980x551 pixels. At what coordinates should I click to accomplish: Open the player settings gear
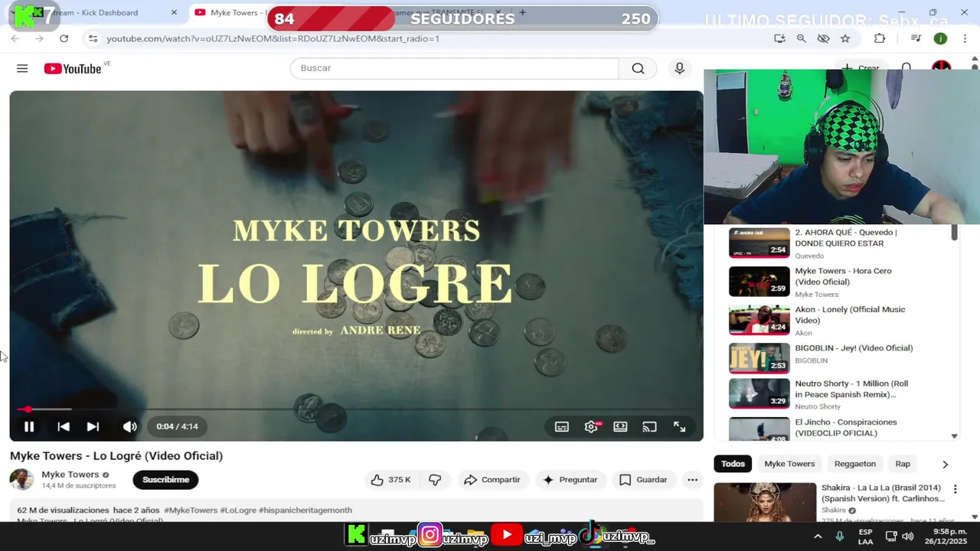(591, 427)
